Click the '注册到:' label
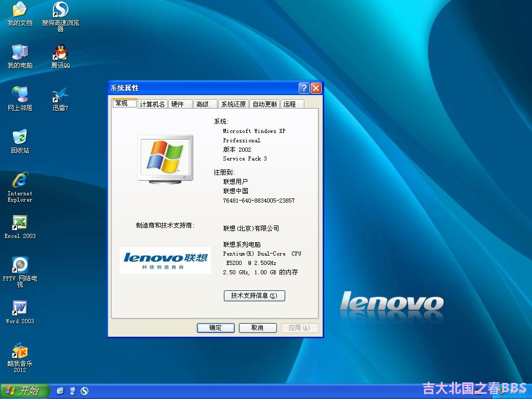The height and width of the screenshot is (399, 532). 224,172
